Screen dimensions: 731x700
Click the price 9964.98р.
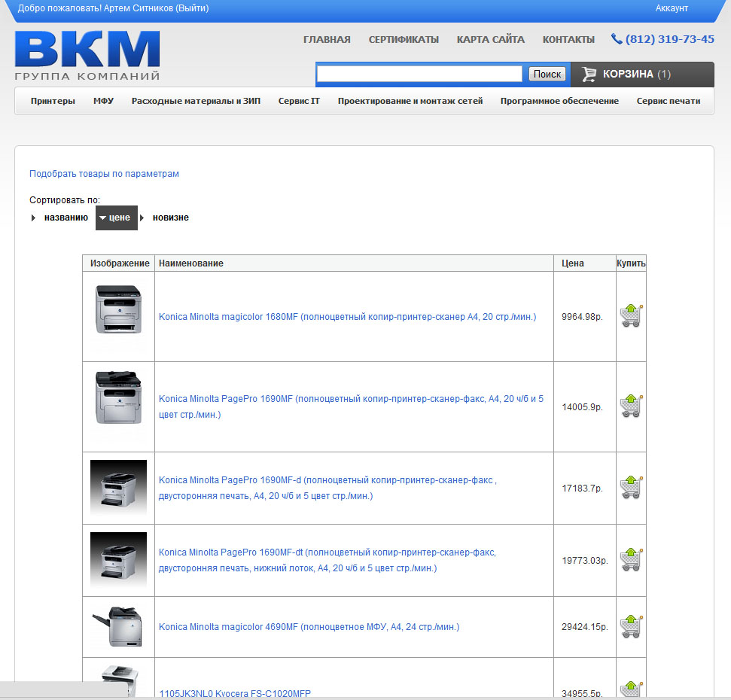click(x=582, y=317)
